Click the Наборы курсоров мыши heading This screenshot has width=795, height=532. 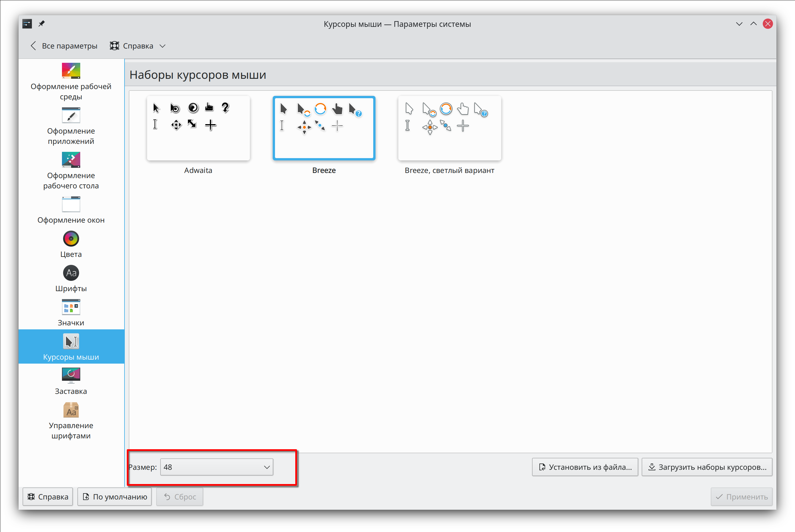pos(198,75)
